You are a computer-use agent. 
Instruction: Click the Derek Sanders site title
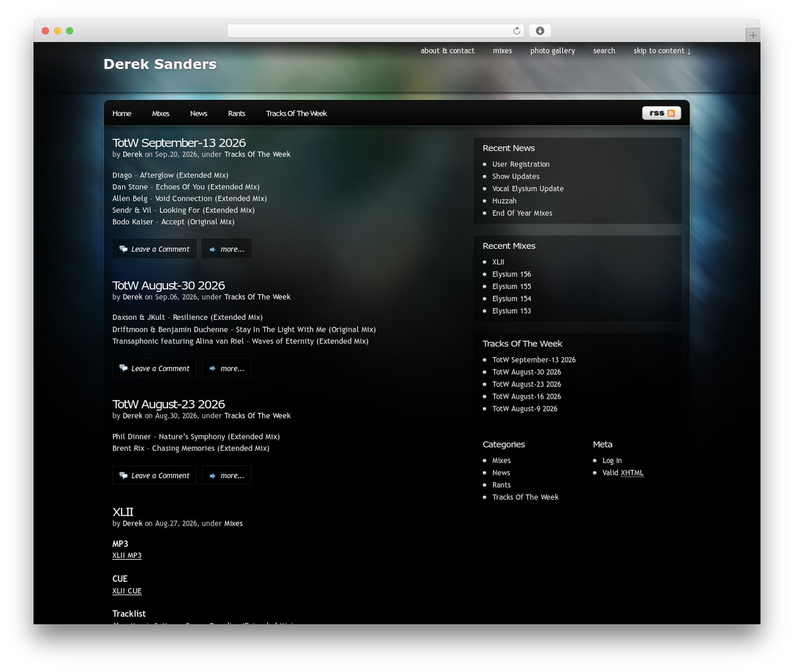pyautogui.click(x=160, y=64)
